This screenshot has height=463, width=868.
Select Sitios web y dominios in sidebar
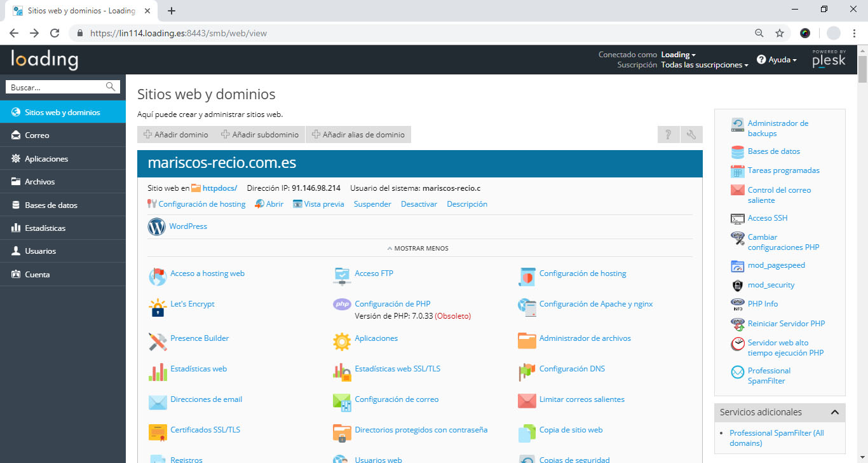click(63, 113)
